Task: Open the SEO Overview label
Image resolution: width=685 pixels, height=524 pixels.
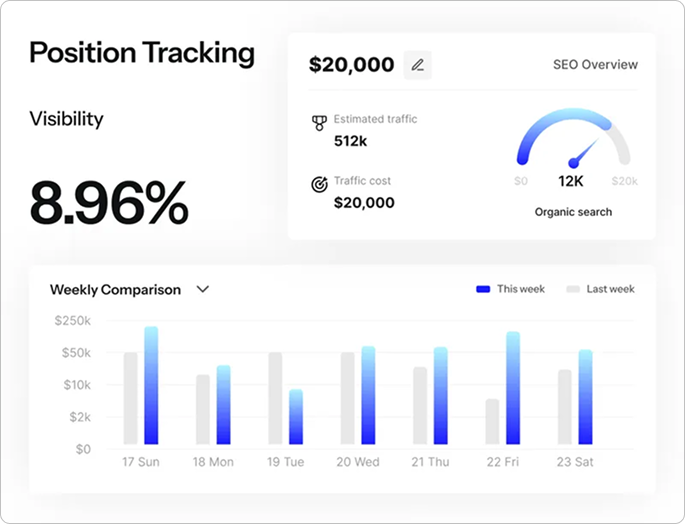Action: (x=595, y=65)
